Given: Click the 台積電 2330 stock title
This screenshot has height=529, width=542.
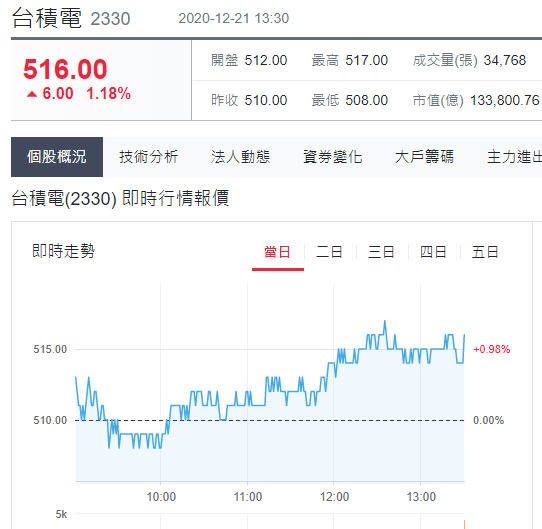Looking at the screenshot, I should click(71, 18).
